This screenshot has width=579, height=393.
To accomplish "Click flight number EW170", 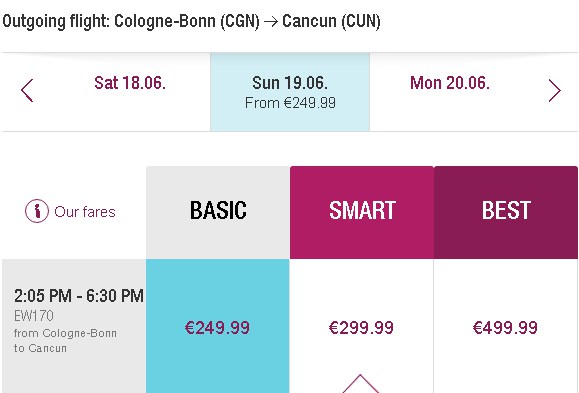I will pos(34,316).
